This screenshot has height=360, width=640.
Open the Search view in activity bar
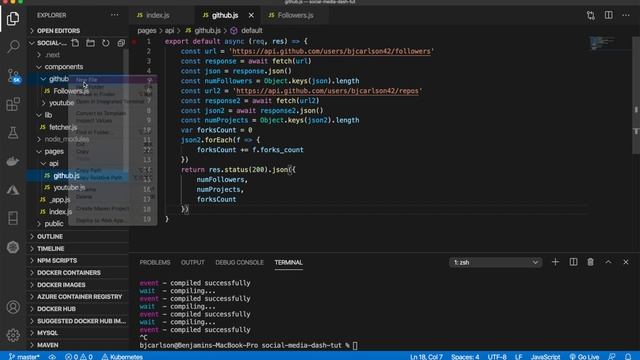[13, 47]
